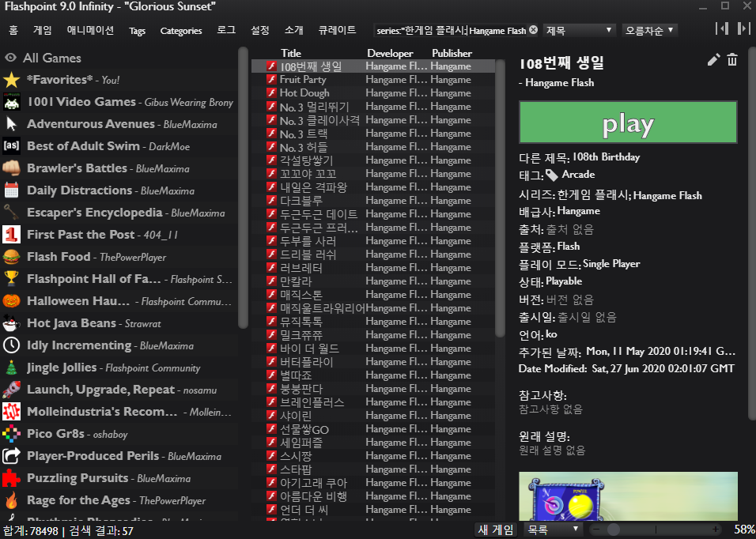This screenshot has height=539, width=756.
Task: Select the 다크블루 game row
Action: 373,201
